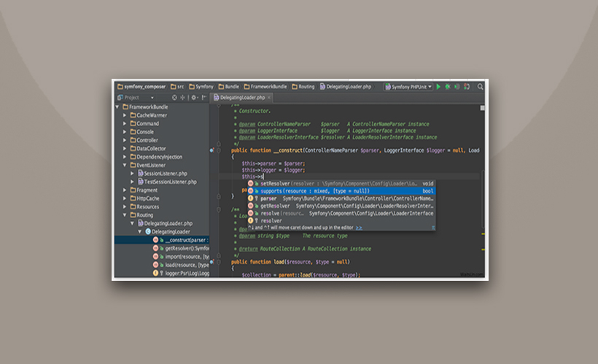This screenshot has width=598, height=364.
Task: Select src breadcrumb in navigation bar
Action: (x=177, y=87)
